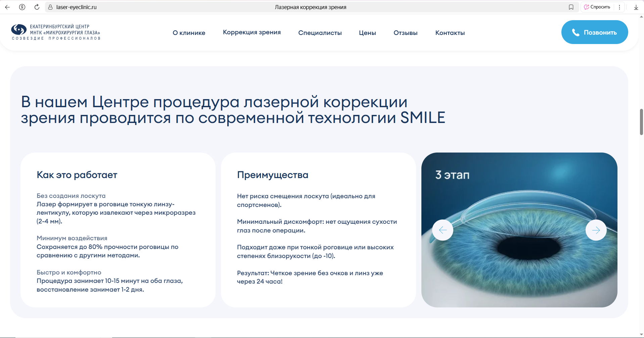Click the Позвонить call button
The width and height of the screenshot is (644, 338).
click(x=595, y=32)
